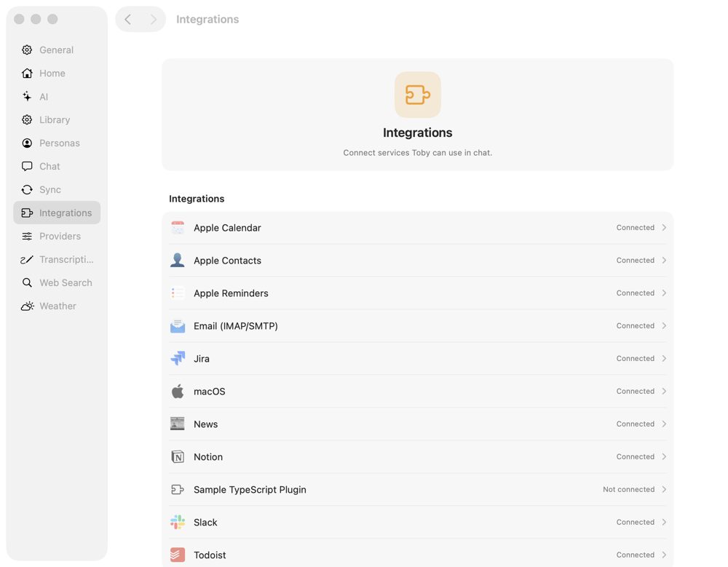
Task: Open Web Search settings tab
Action: pos(57,282)
